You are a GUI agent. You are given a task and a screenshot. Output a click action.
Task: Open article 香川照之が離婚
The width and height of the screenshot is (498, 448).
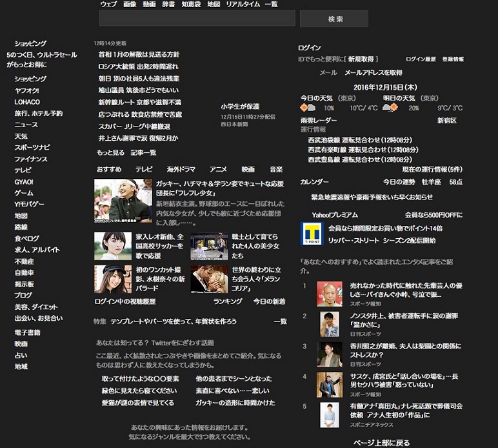(406, 350)
